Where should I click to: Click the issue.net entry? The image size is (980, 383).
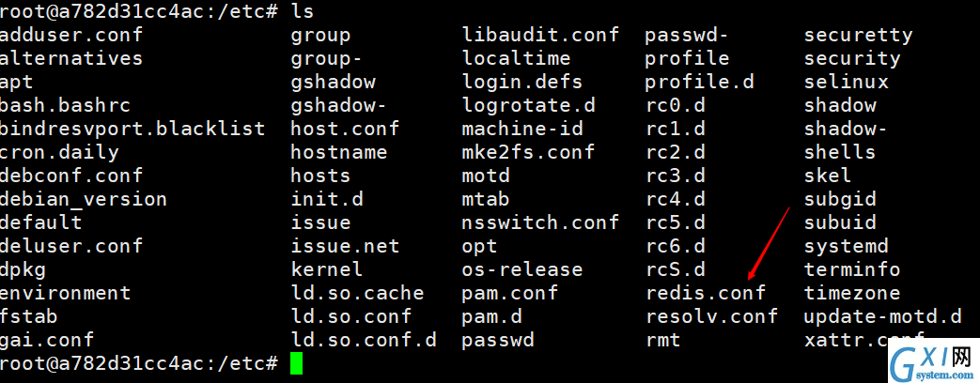(345, 246)
